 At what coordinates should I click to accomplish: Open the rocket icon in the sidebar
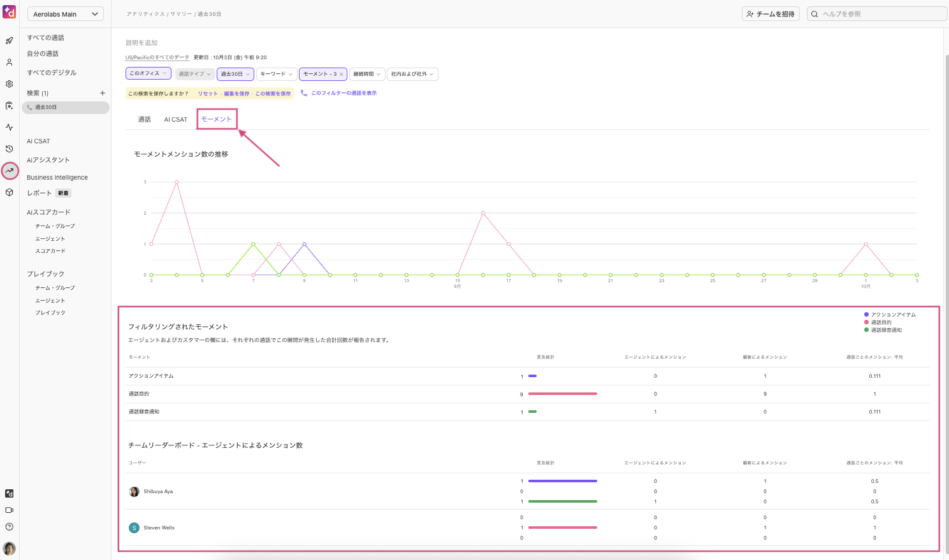click(x=9, y=41)
